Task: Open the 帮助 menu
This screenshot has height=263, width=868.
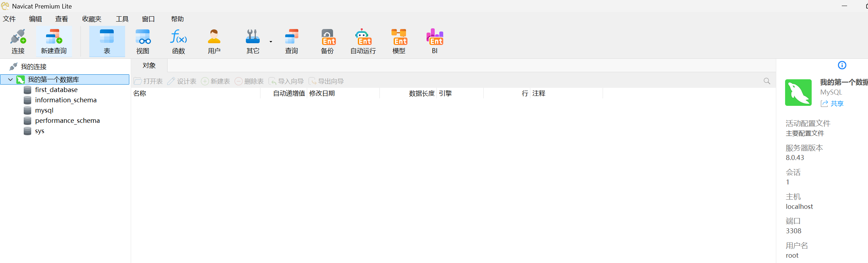Action: (x=177, y=19)
